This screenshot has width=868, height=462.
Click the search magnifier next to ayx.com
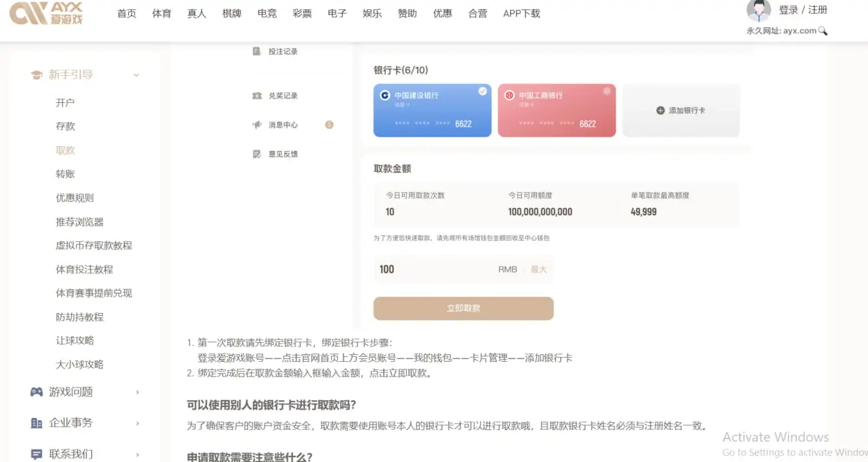(823, 30)
